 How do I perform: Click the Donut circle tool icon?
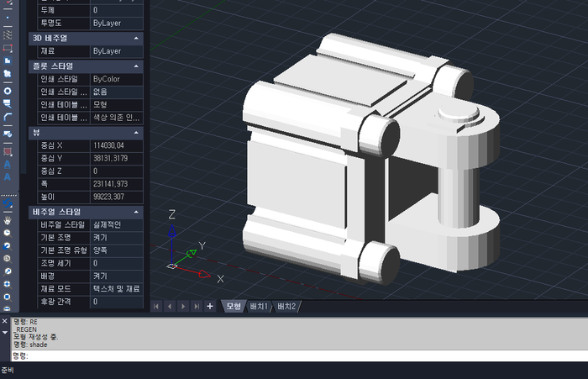click(x=8, y=90)
